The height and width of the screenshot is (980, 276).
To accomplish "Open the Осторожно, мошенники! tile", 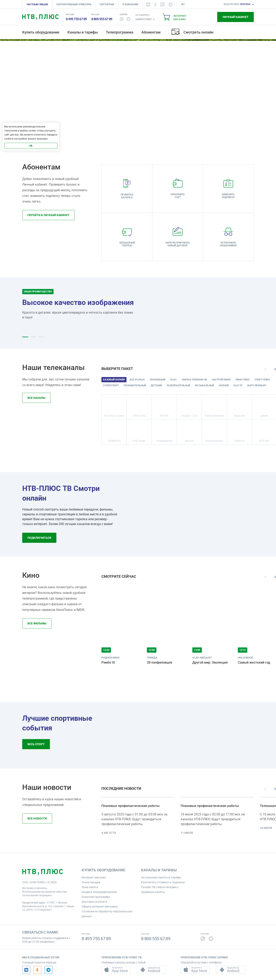I will click(x=228, y=237).
